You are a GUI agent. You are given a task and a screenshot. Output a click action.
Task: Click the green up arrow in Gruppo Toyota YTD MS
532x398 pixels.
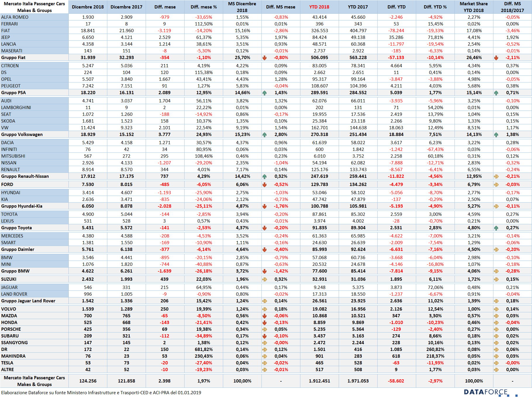tap(496, 228)
